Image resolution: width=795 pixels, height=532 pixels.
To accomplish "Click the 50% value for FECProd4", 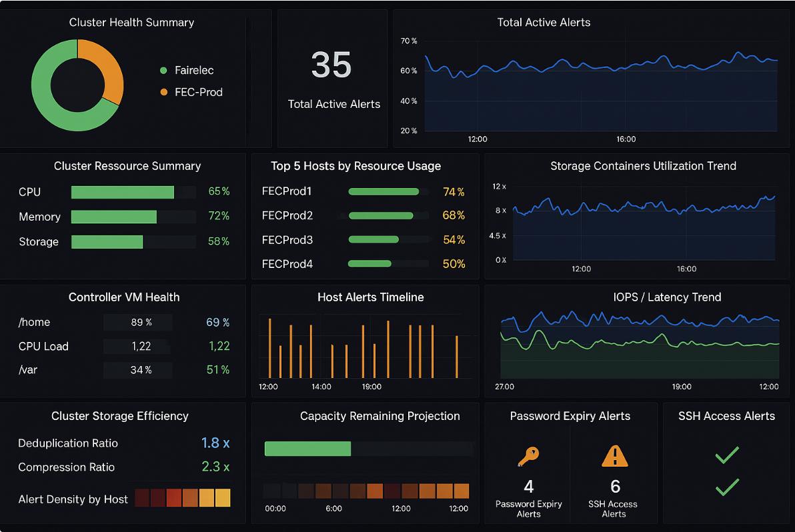I will [x=454, y=264].
